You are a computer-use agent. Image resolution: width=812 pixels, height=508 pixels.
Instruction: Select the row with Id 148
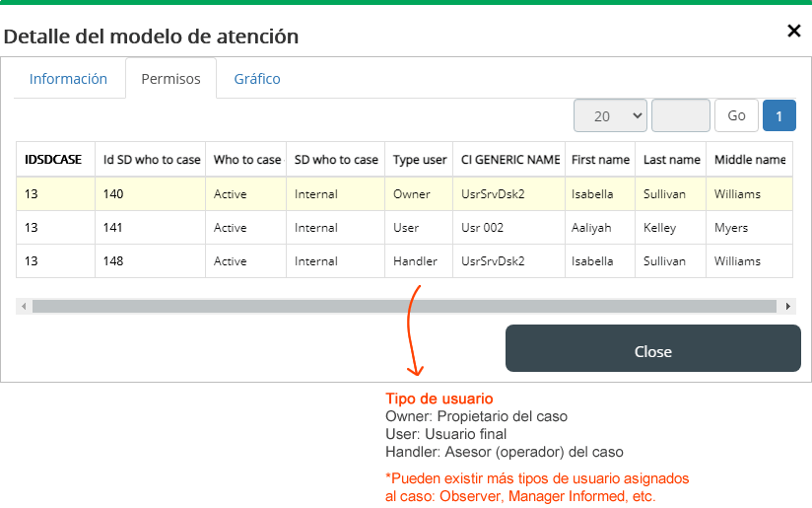point(404,260)
